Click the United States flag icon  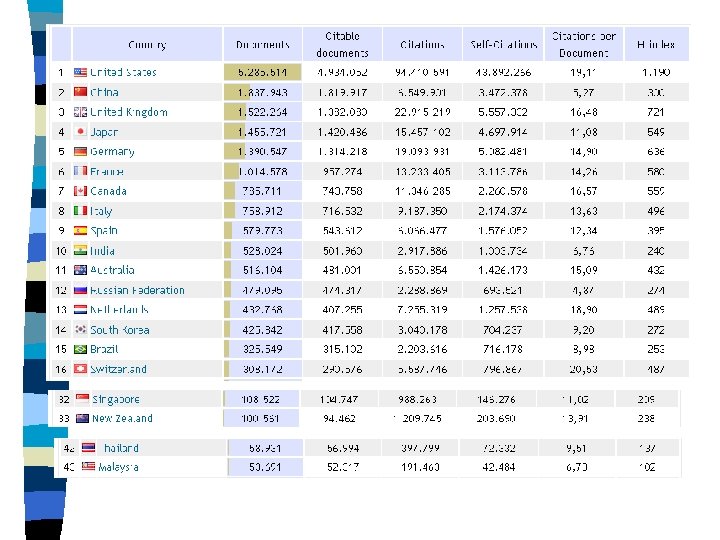click(80, 73)
